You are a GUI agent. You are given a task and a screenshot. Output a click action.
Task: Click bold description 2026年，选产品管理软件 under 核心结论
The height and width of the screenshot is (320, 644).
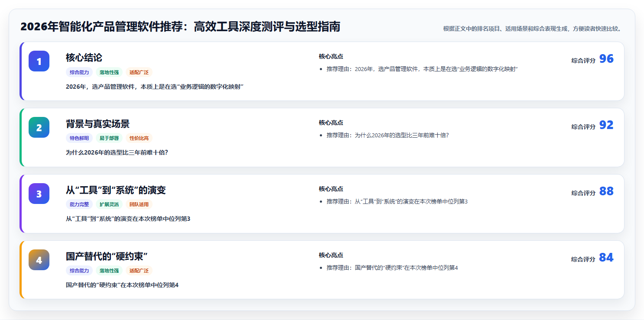coord(155,87)
